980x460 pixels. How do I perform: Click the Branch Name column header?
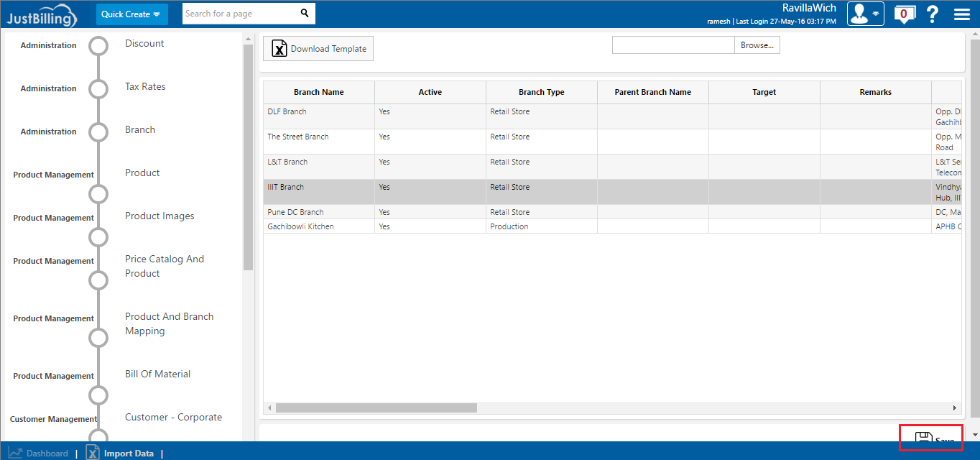[318, 92]
